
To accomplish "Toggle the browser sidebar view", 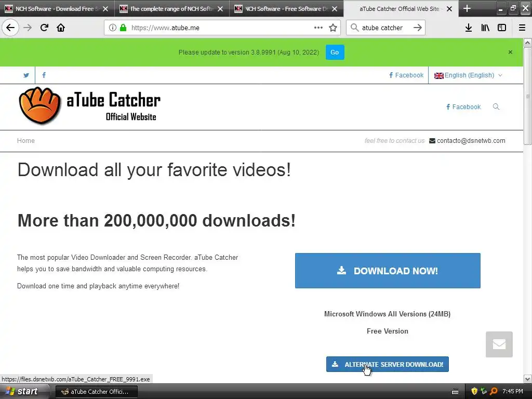I will pos(502,28).
